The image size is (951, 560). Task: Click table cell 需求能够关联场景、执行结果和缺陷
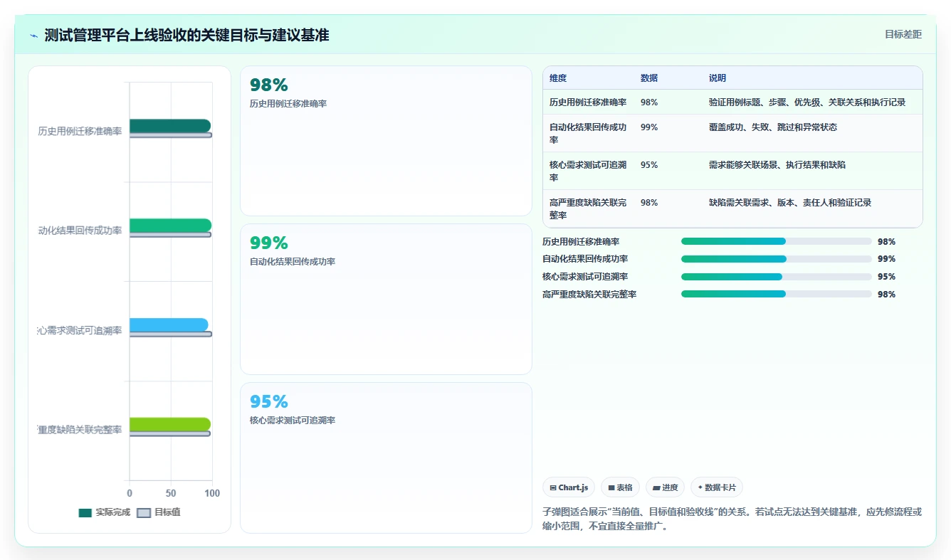coord(777,165)
